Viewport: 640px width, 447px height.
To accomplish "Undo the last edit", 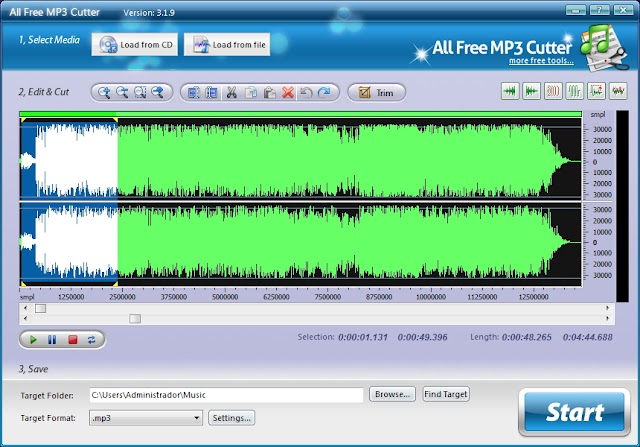I will (x=306, y=93).
